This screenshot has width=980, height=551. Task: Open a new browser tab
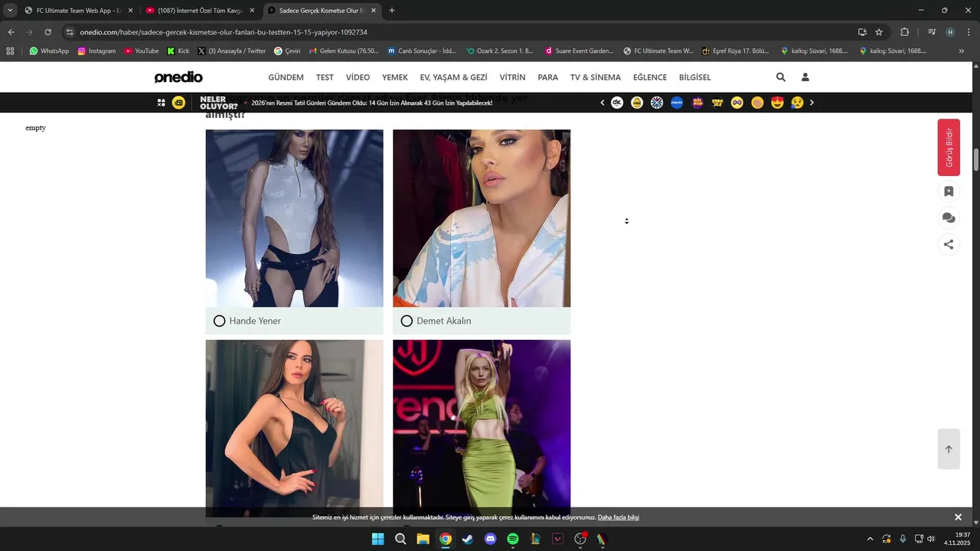point(392,11)
